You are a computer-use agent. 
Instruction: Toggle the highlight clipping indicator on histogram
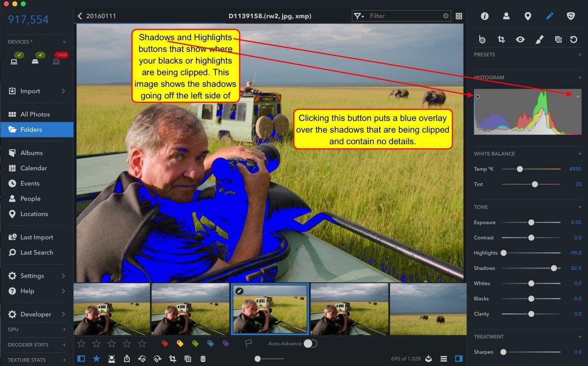[x=578, y=97]
